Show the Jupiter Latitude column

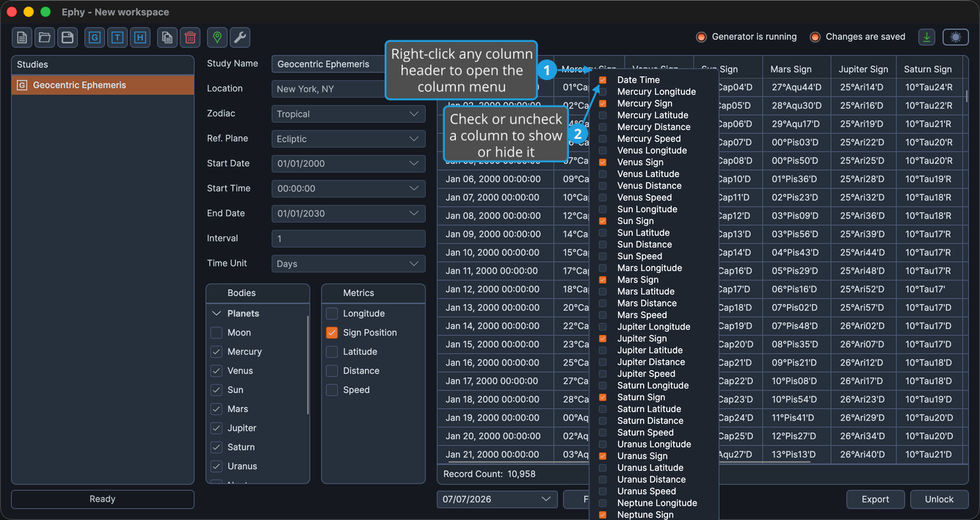[603, 350]
